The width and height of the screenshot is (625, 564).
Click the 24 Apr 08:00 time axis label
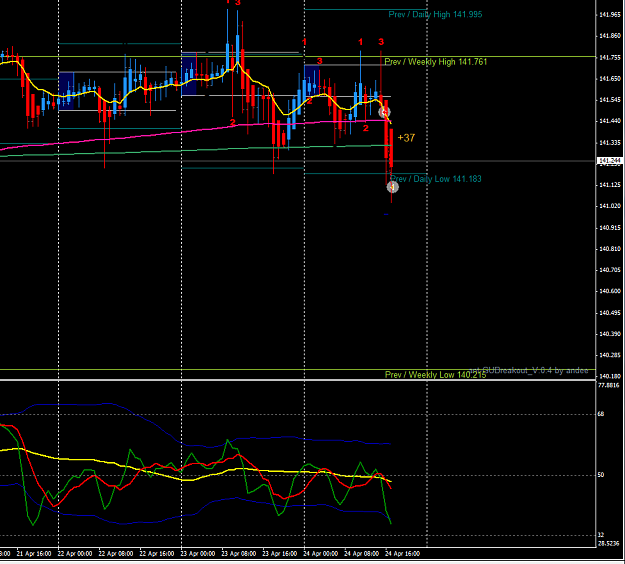point(362,554)
